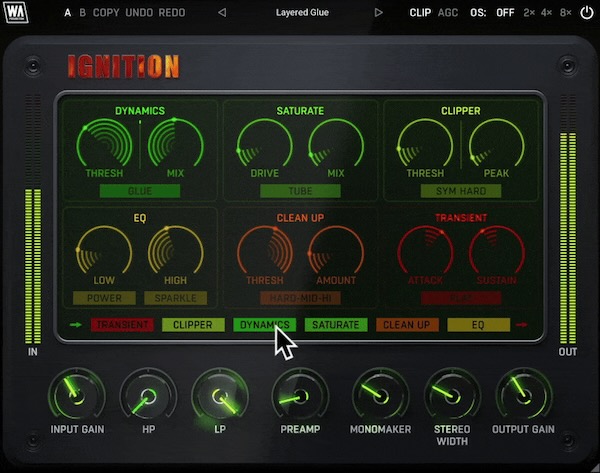
Task: Click the DYNAMICS section title
Action: [140, 111]
